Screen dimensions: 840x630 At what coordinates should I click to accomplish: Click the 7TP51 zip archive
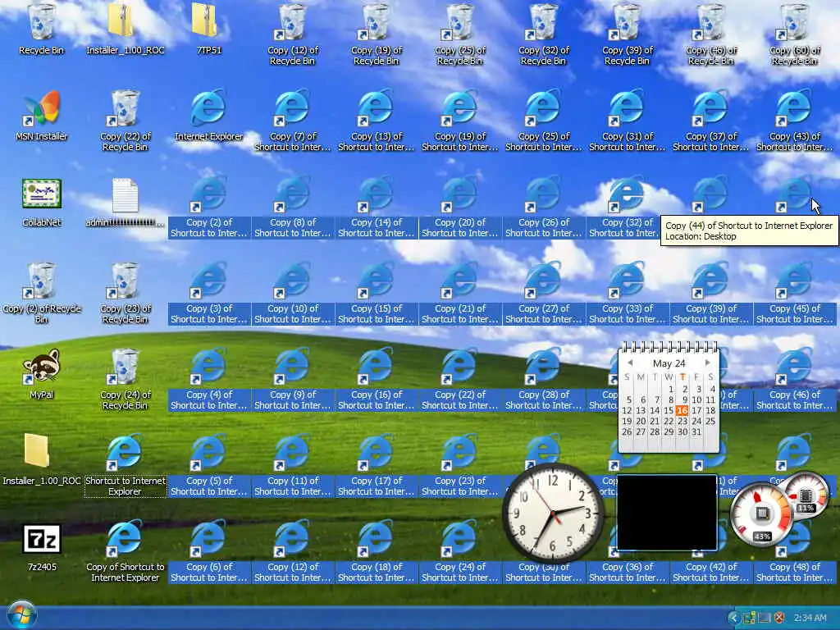(208, 30)
